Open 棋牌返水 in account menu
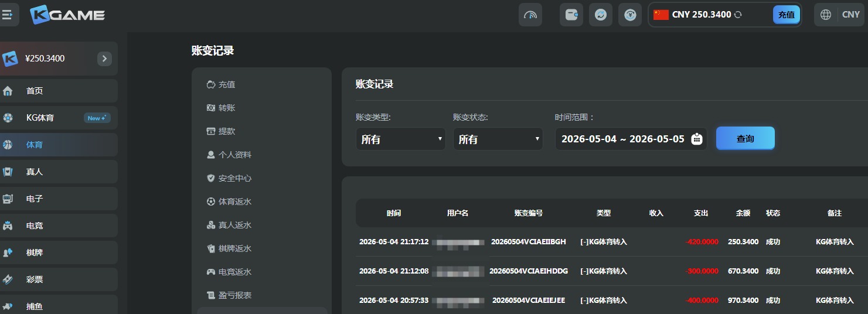 point(235,248)
